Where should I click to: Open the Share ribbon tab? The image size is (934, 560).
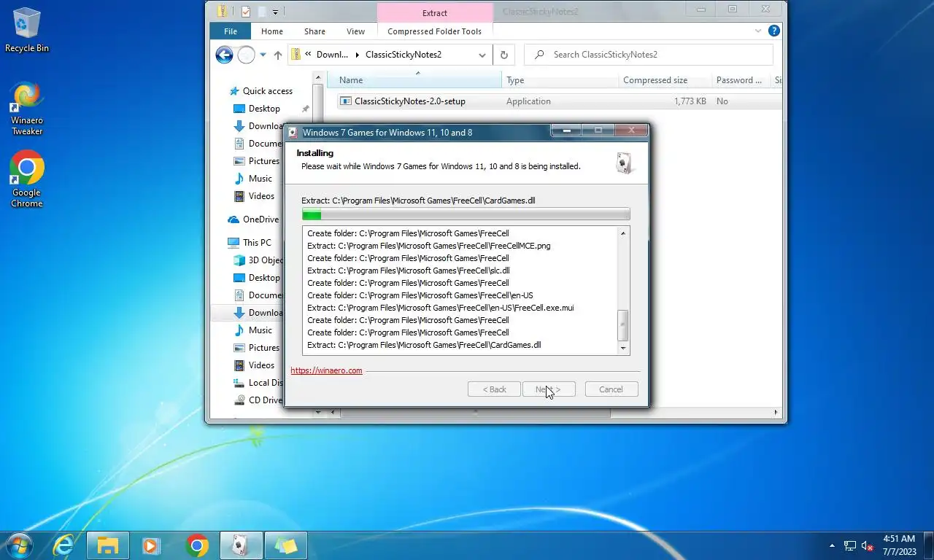[315, 31]
